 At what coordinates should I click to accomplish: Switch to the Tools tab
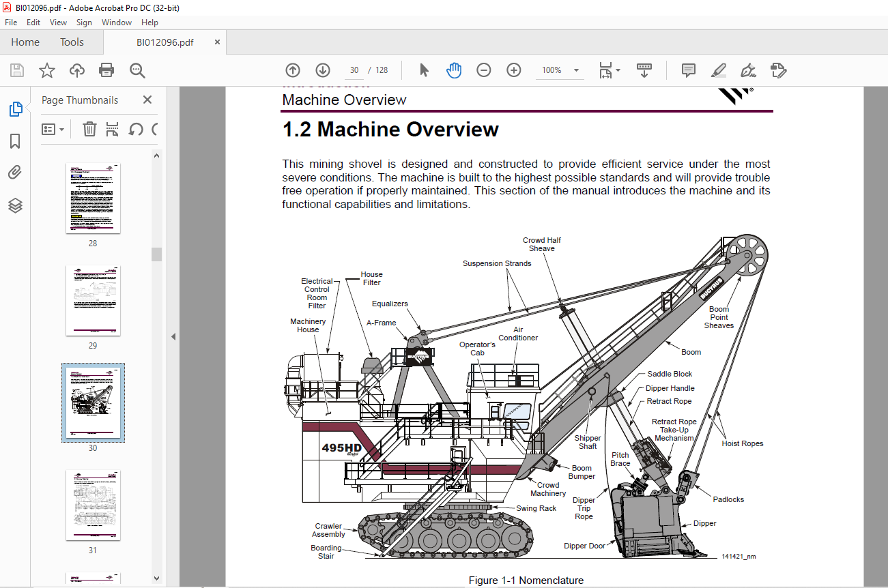(x=72, y=42)
